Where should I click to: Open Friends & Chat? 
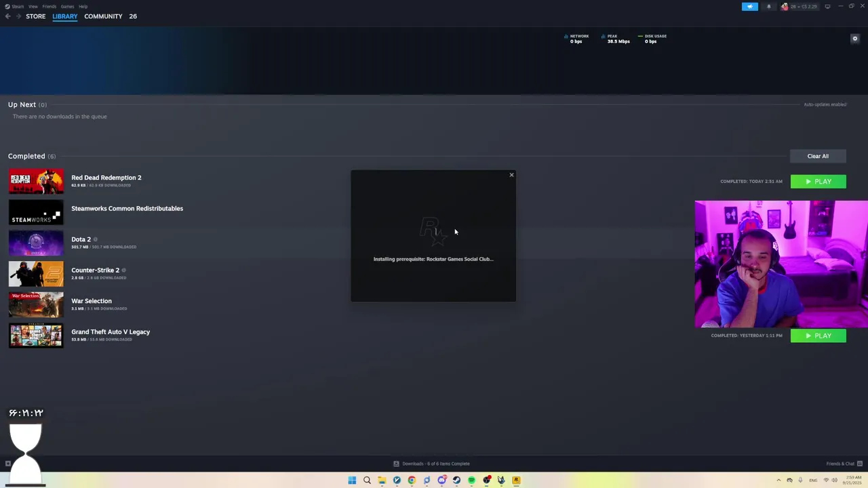[843, 464]
